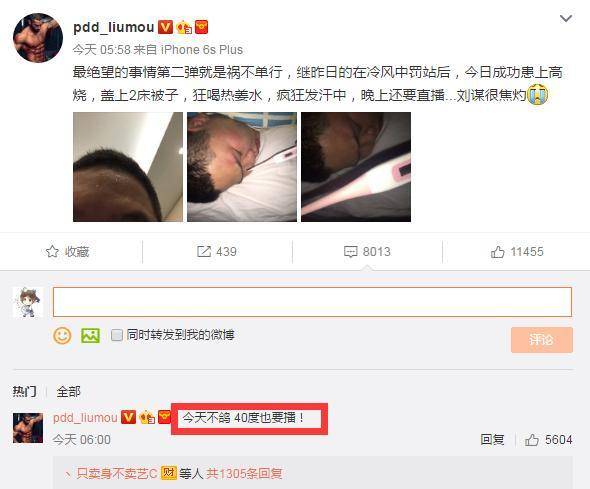Image resolution: width=590 pixels, height=489 pixels.
Task: Click the pdd_liumou profile avatar
Action: (x=38, y=38)
